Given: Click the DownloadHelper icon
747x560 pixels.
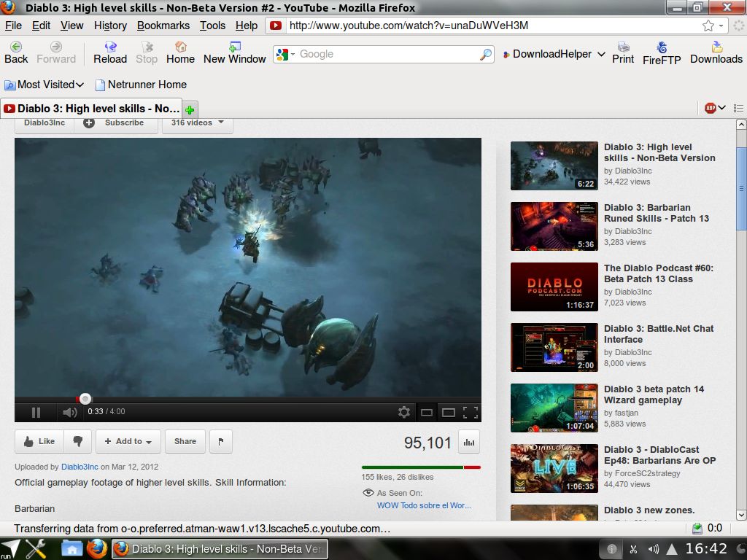Looking at the screenshot, I should (x=506, y=54).
